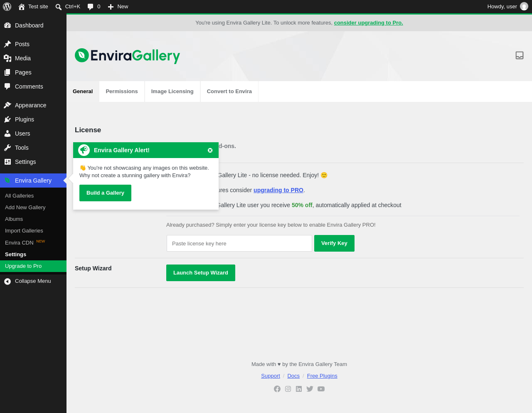The image size is (532, 413).
Task: Open Add New Gallery in sidebar
Action: [x=25, y=207]
